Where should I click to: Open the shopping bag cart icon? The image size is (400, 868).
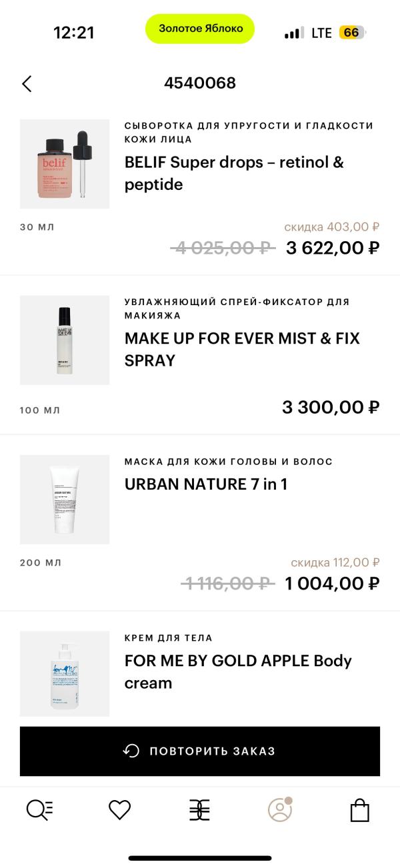tap(360, 810)
